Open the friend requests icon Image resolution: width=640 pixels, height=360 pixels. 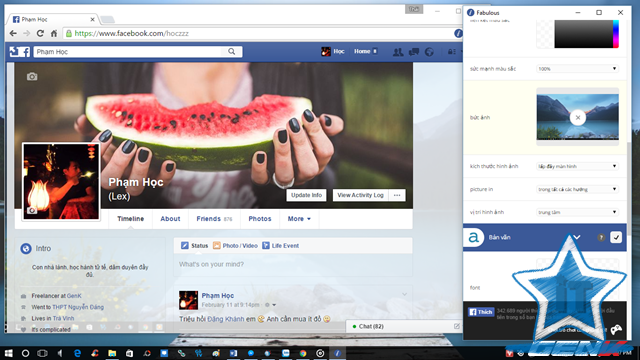(x=398, y=52)
